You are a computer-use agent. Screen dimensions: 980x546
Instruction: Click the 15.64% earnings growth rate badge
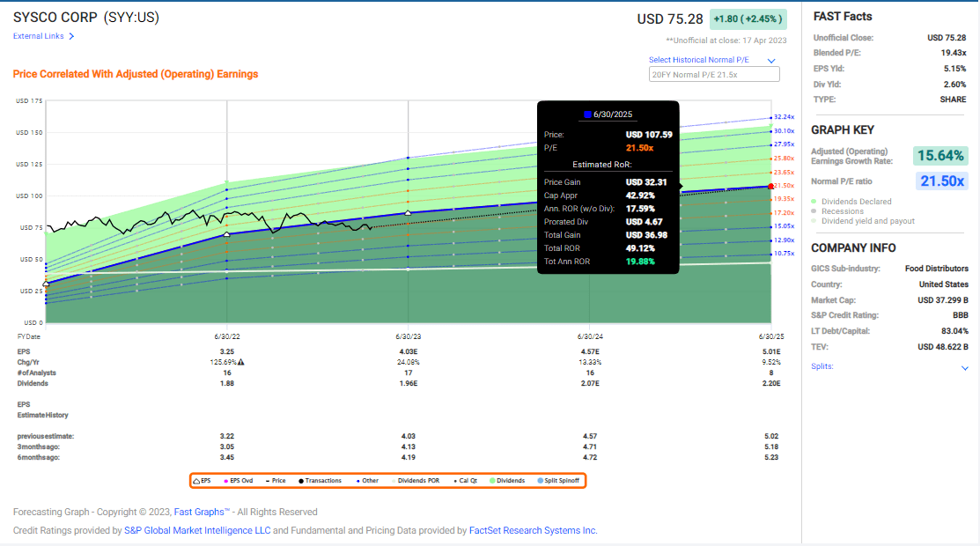940,156
